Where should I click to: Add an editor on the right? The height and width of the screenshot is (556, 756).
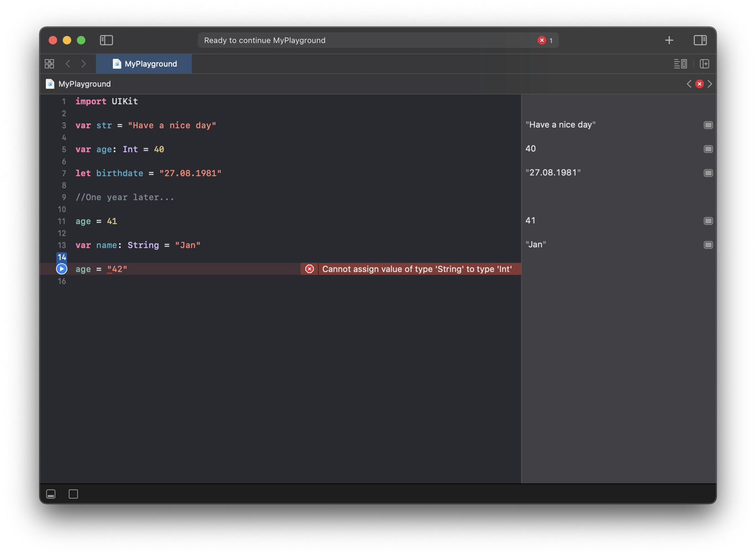coord(705,64)
